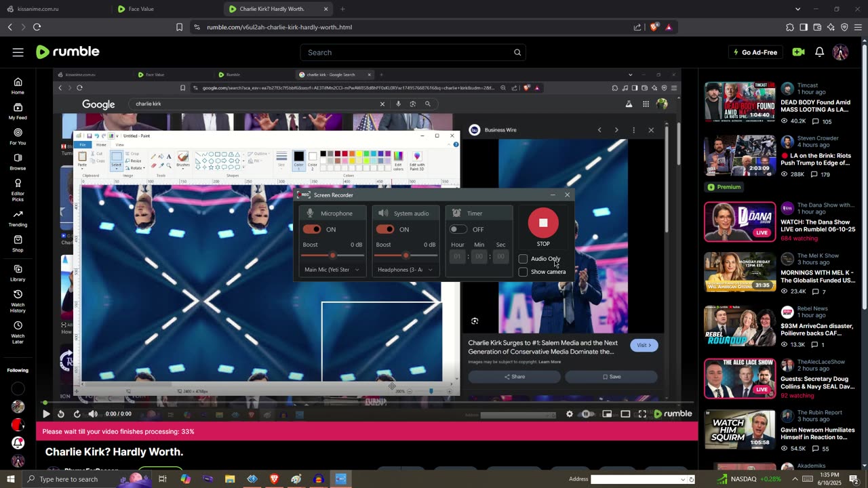Click the Go Ad-Free button

click(755, 52)
